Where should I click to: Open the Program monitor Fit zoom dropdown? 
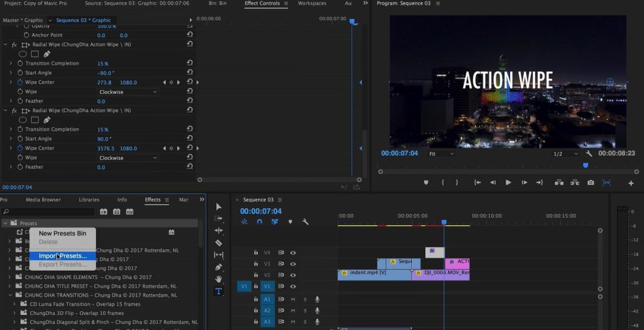(x=441, y=154)
